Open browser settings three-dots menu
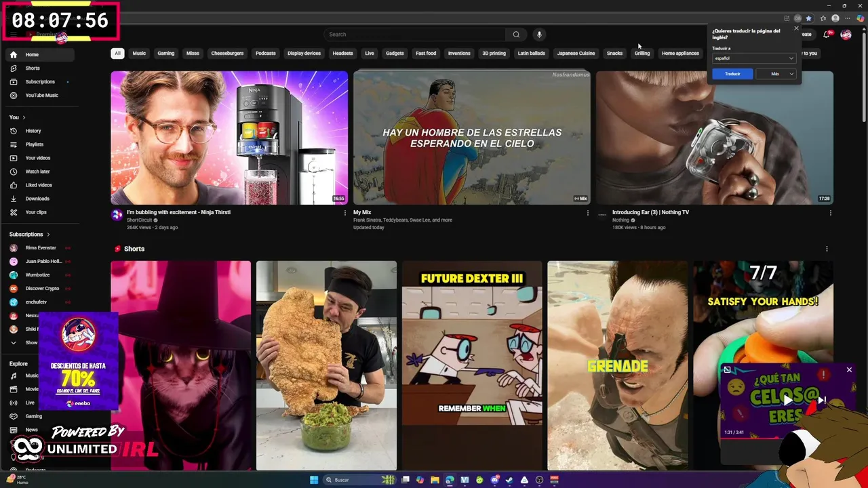This screenshot has width=868, height=488. [848, 18]
